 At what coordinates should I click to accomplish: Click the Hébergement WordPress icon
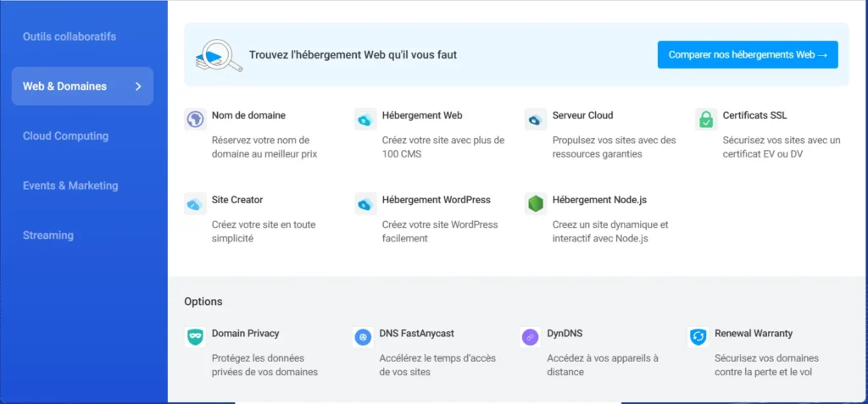365,204
